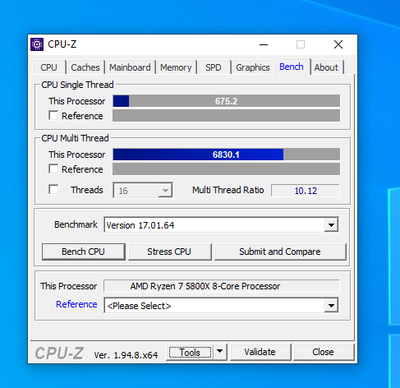400x388 pixels.
Task: Click the Close button at bottom
Action: 323,352
